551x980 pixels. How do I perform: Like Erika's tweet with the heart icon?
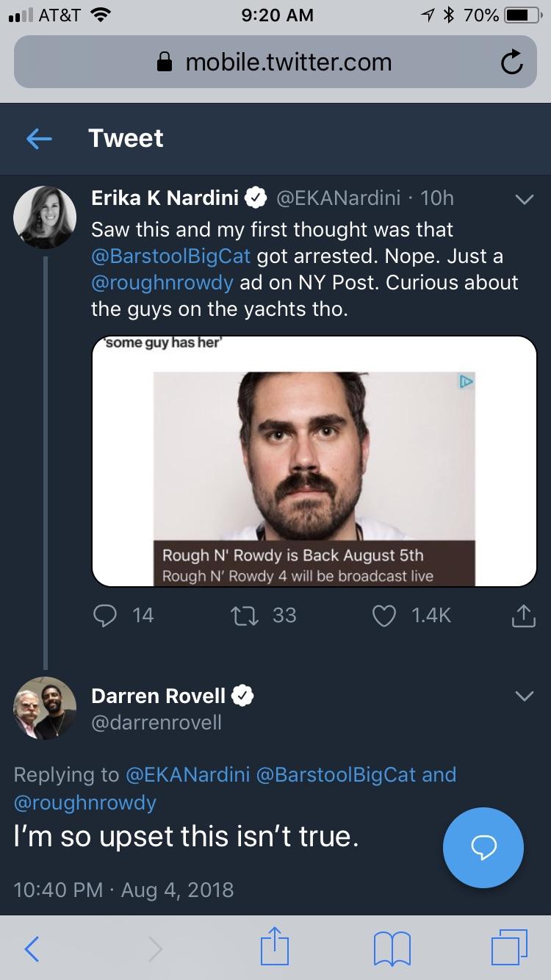coord(383,616)
